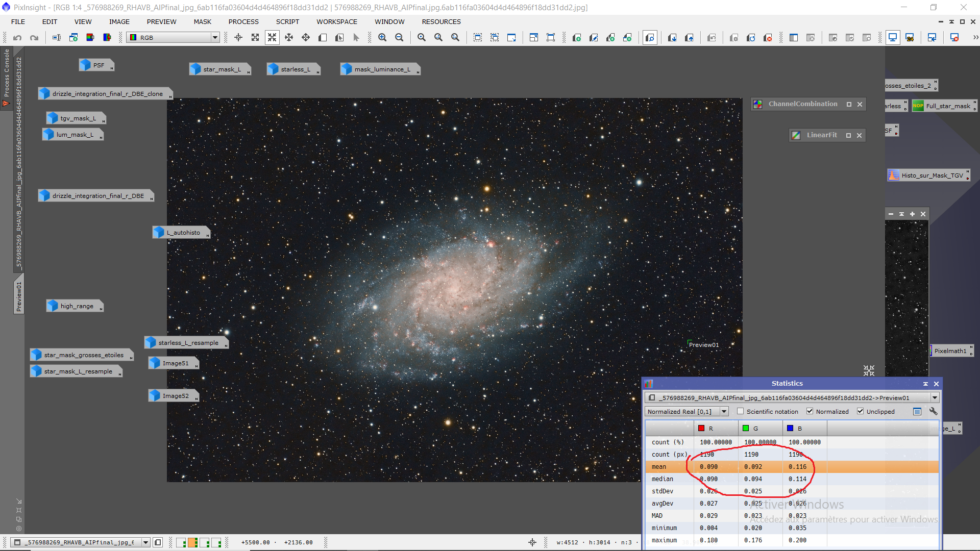This screenshot has width=980, height=551.
Task: Click the Zoom In magnifier icon
Action: (382, 37)
